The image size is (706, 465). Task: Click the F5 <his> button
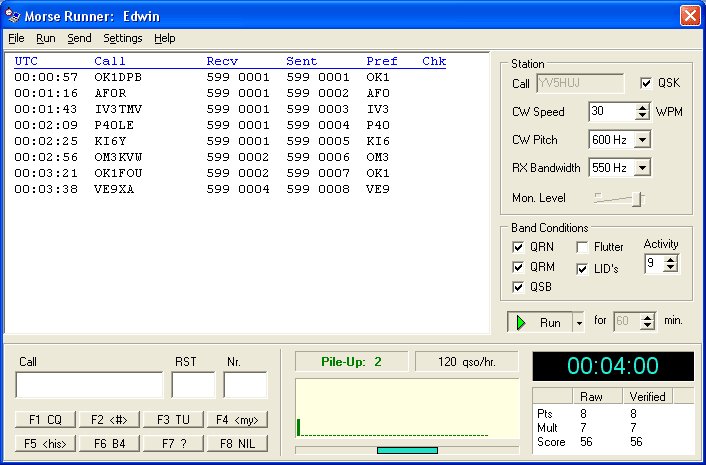[45, 443]
